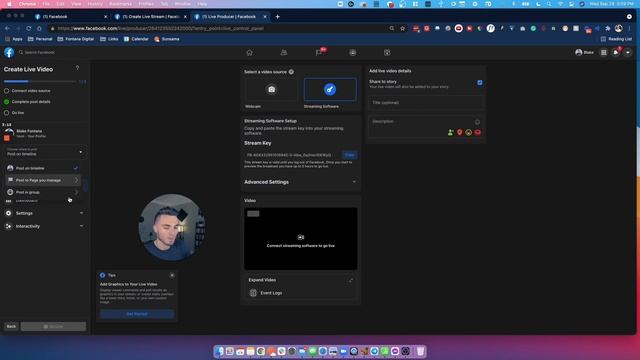Close the Tips card with its X
The width and height of the screenshot is (640, 360).
click(x=172, y=276)
